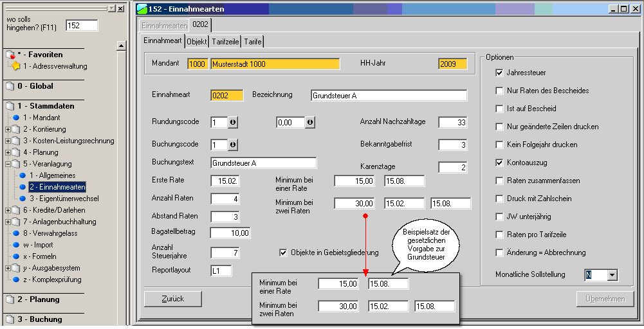644x329 pixels.
Task: Click the Übernehmen button
Action: pos(605,299)
